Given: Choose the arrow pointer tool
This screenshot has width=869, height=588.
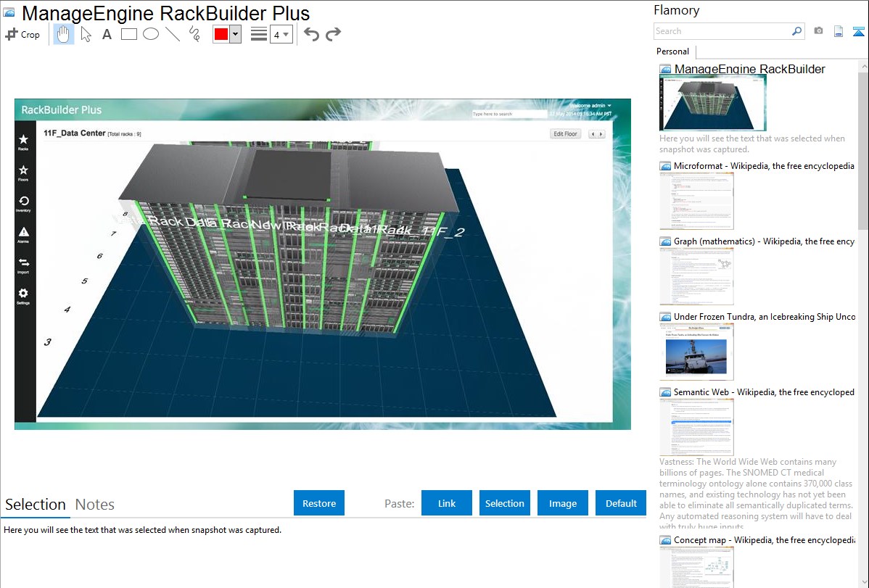Looking at the screenshot, I should click(86, 34).
